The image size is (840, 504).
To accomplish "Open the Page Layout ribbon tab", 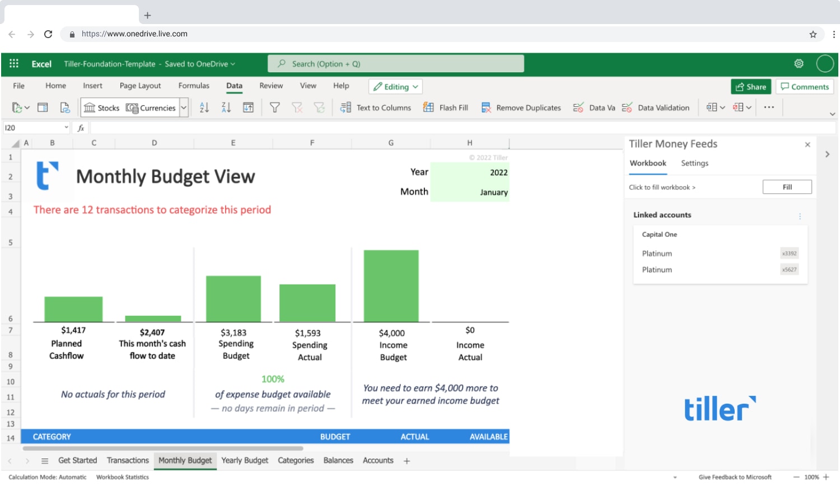I will (x=140, y=86).
